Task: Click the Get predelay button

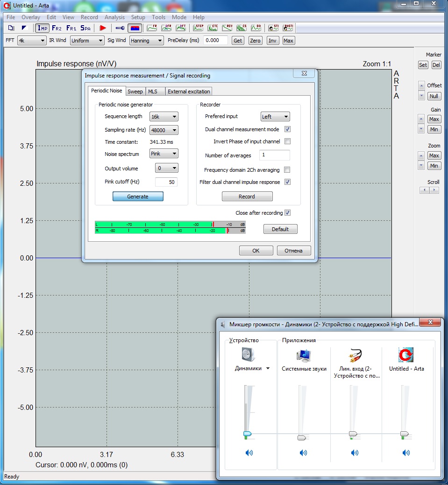Action: [x=238, y=41]
